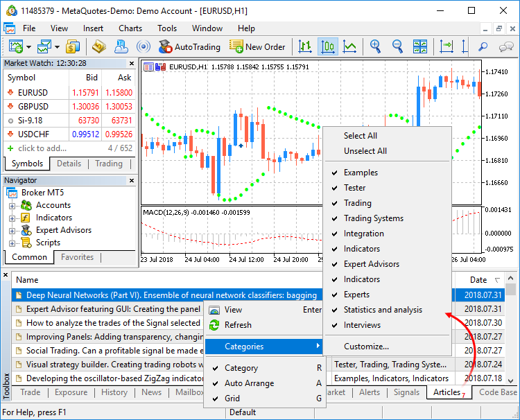This screenshot has height=420, width=520.
Task: Open the Charts menu
Action: point(130,28)
